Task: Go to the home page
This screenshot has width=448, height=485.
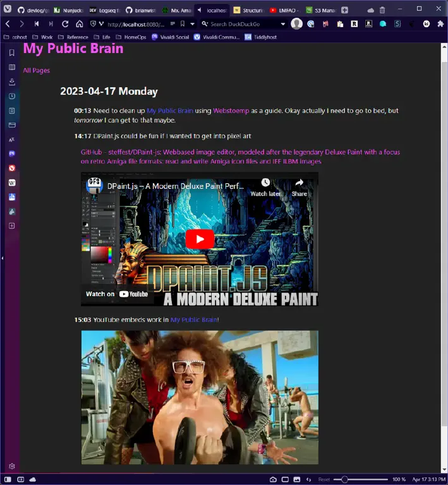Action: point(80,24)
